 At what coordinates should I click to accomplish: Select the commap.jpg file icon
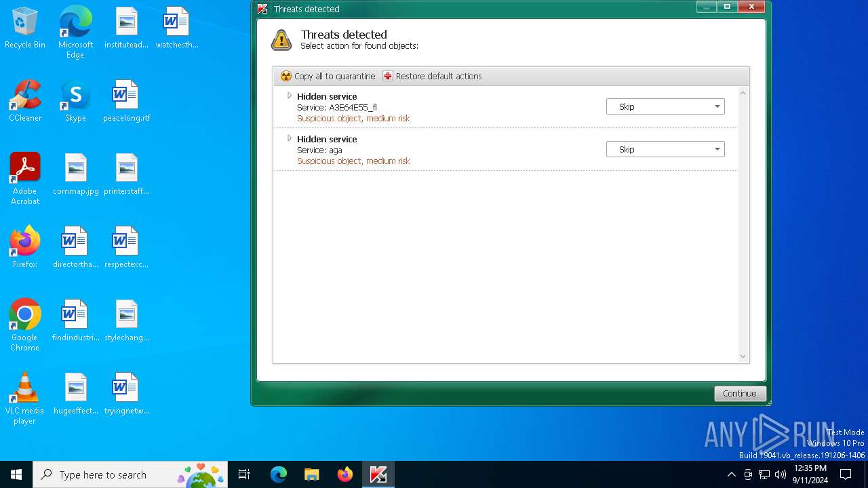click(x=75, y=174)
